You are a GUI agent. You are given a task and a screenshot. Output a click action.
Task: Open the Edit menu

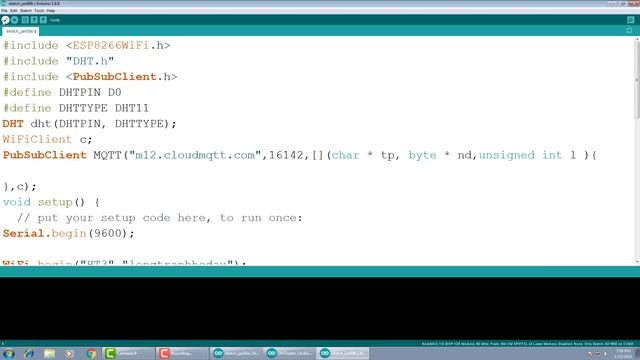(14, 11)
